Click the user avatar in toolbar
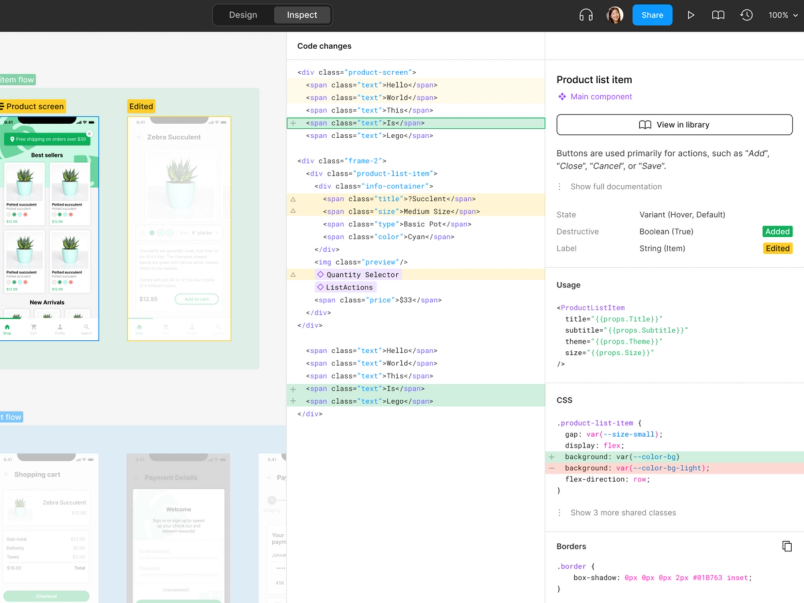This screenshot has height=603, width=804. point(614,15)
